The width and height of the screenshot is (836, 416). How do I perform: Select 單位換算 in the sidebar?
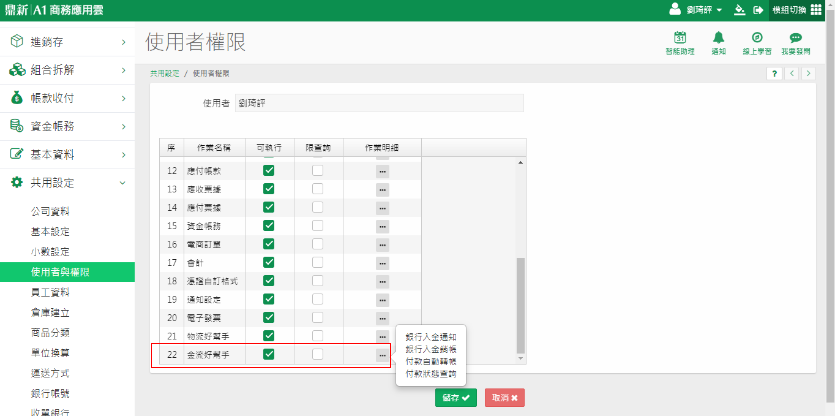pyautogui.click(x=50, y=353)
